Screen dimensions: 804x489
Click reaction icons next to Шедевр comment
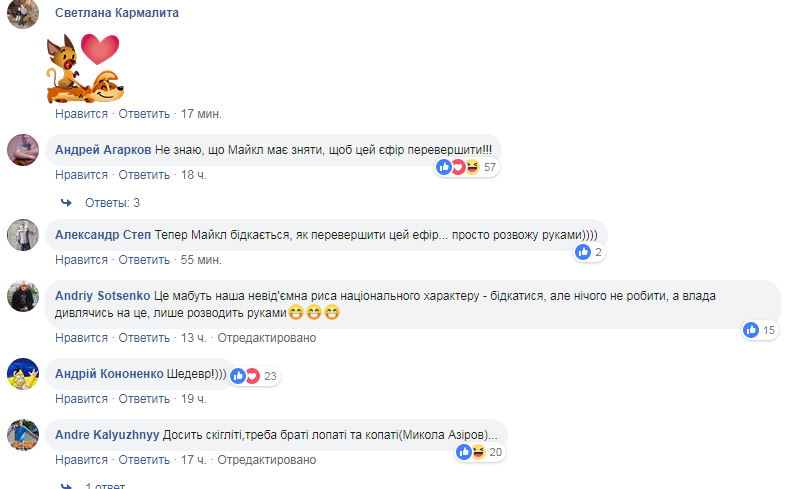[244, 376]
